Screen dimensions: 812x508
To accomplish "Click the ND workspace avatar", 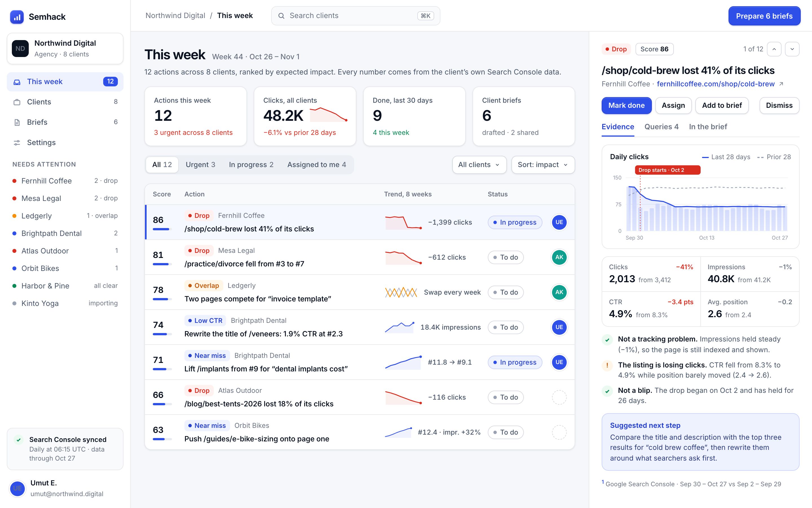I will [x=20, y=48].
